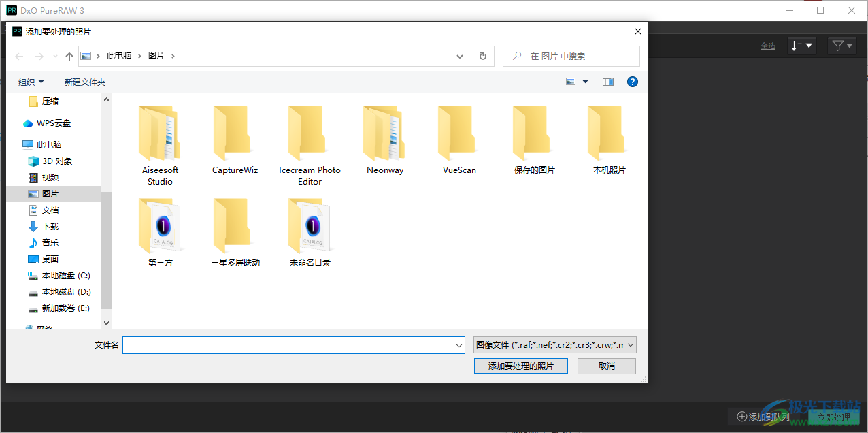Open the Icecream Photo Editor folder

310,146
